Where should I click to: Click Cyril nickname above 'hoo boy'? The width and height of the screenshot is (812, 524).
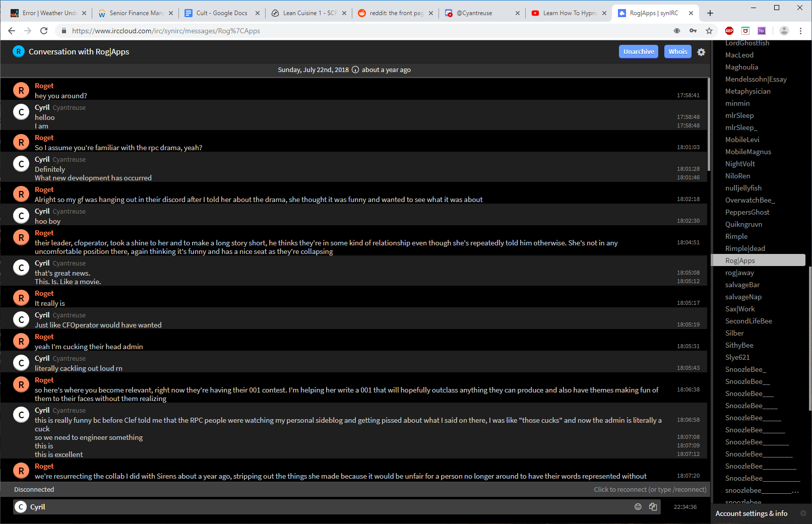pos(42,211)
